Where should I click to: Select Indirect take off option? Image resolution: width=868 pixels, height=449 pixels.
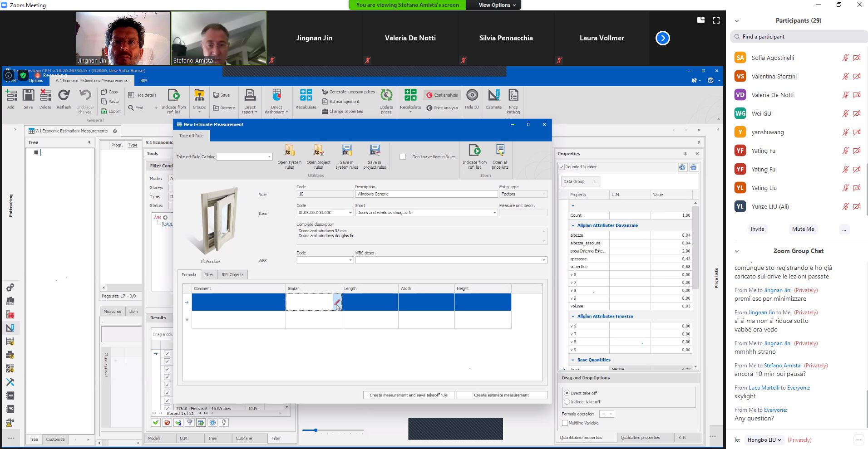pos(567,402)
